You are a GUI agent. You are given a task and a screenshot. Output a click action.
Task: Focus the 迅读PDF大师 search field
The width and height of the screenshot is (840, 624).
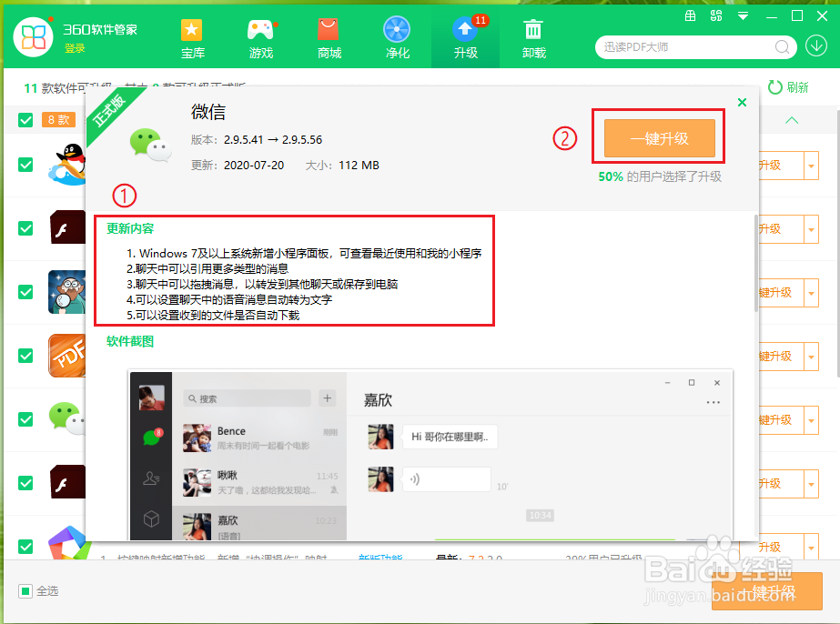(x=687, y=47)
